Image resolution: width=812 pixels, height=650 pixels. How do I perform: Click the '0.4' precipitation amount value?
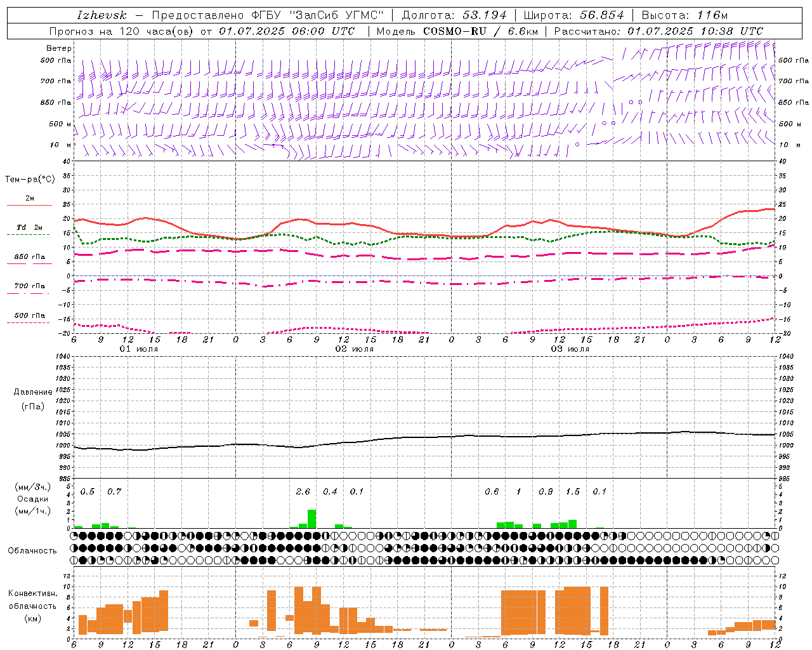(330, 492)
